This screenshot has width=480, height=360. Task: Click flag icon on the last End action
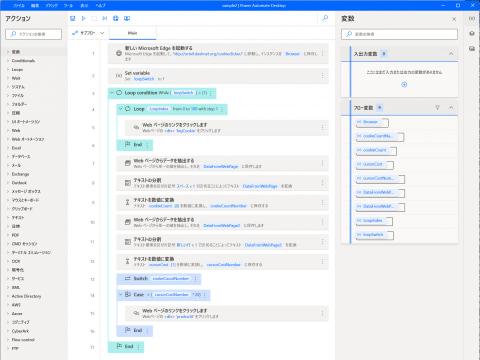click(119, 347)
